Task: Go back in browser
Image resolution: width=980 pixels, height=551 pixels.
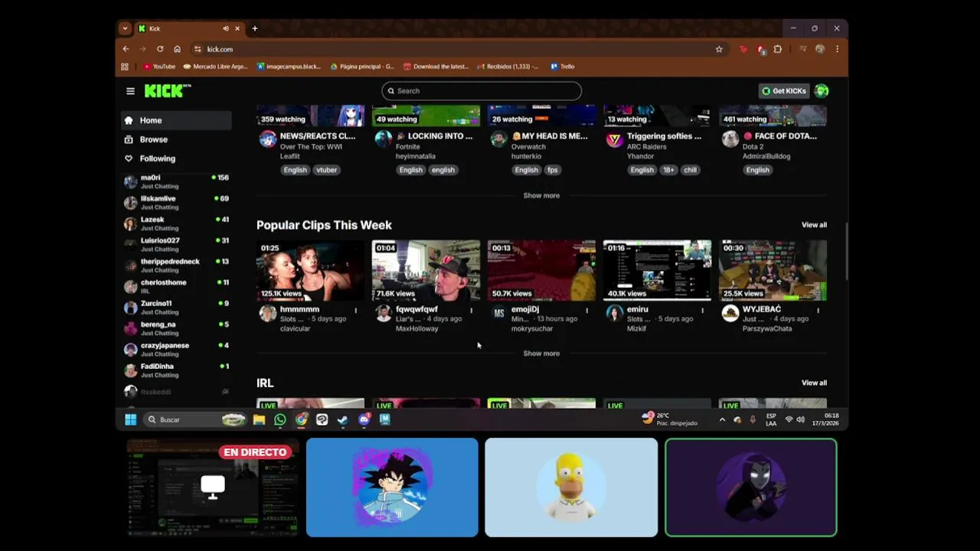Action: pos(126,49)
